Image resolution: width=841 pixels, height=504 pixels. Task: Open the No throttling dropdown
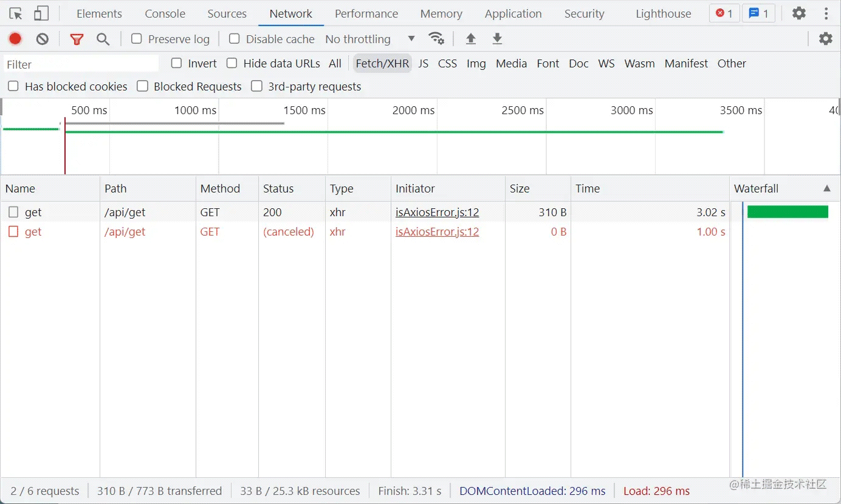click(370, 39)
